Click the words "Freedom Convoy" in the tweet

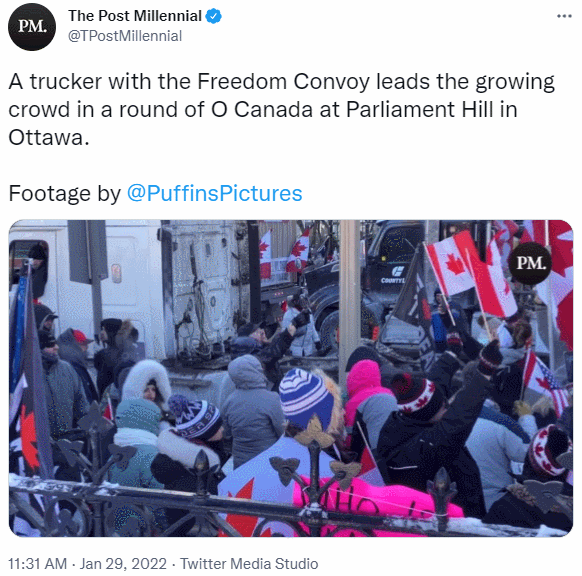click(x=284, y=81)
